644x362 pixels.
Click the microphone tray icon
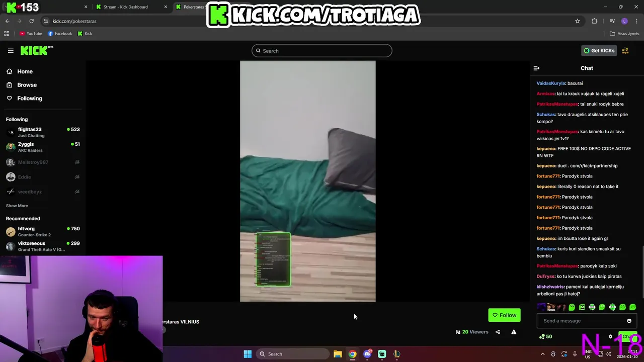pos(575,354)
